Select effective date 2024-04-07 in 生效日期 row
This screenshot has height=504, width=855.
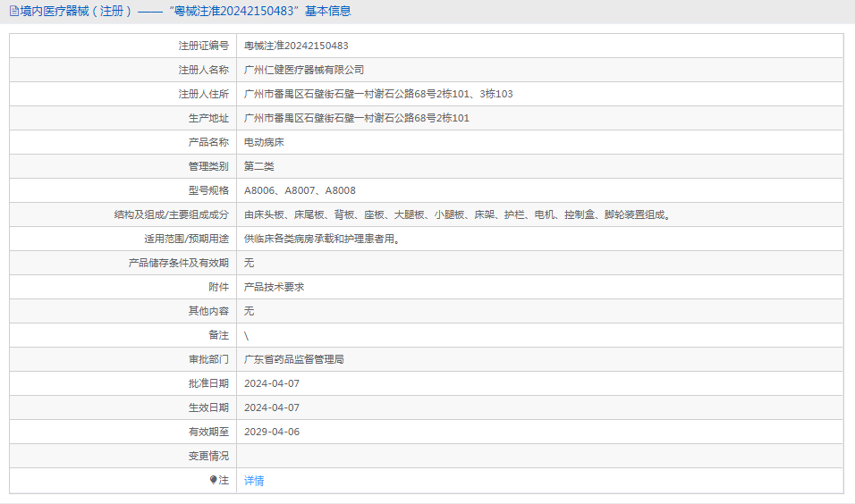[x=272, y=407]
